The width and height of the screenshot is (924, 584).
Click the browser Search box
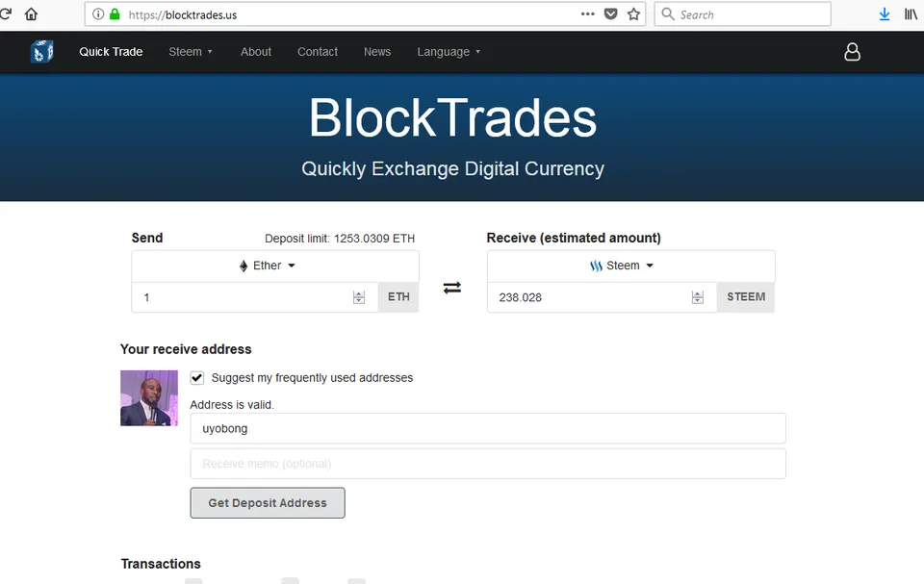click(x=742, y=14)
